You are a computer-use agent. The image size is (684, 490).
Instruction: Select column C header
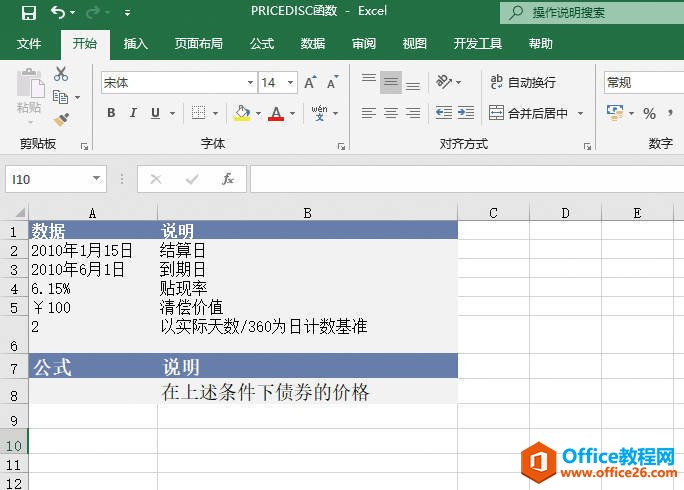pos(493,213)
